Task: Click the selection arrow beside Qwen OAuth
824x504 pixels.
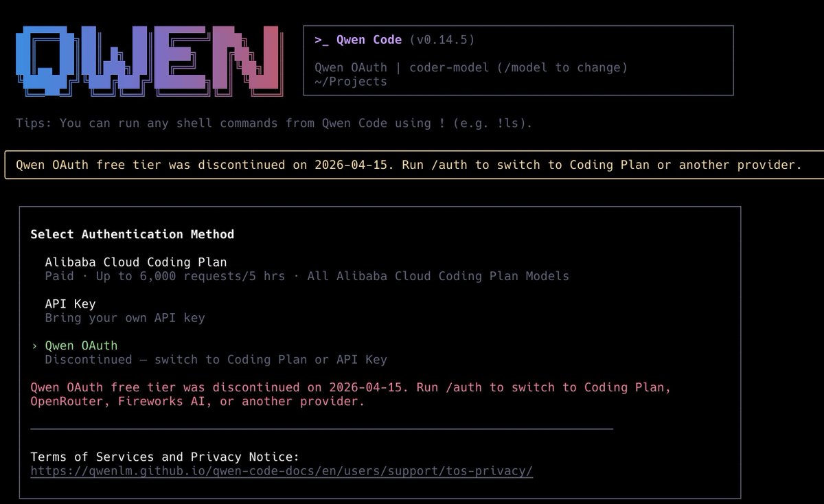Action: (34, 345)
